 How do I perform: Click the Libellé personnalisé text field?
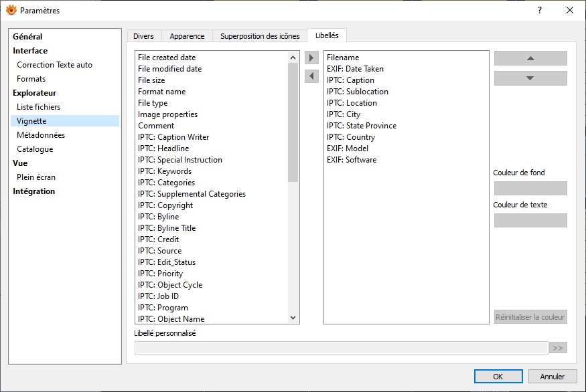341,348
